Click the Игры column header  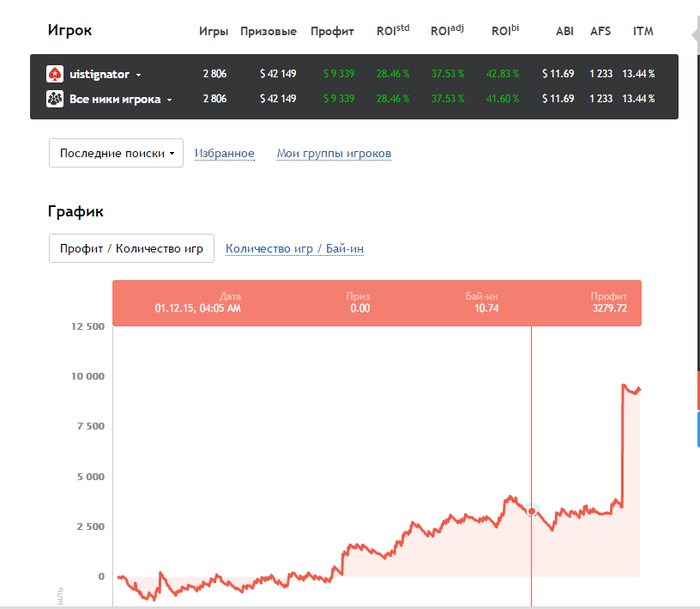click(214, 31)
